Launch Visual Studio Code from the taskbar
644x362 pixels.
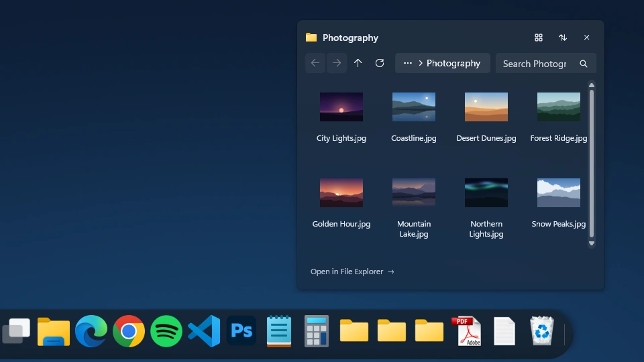click(x=204, y=331)
